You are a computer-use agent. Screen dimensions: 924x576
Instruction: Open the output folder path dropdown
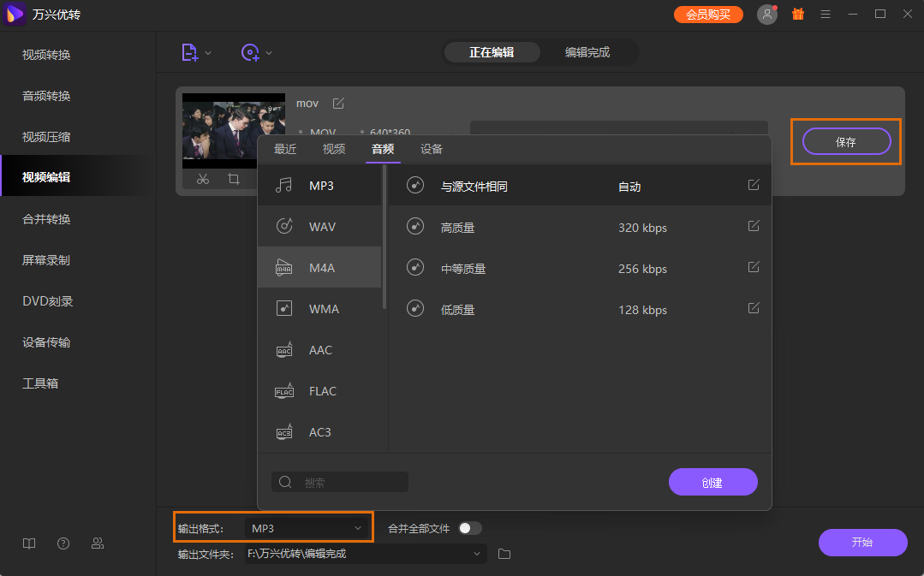(x=477, y=554)
